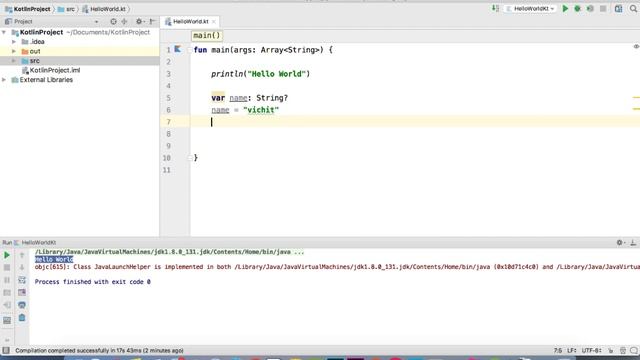Select the out folder in tree
640x360 pixels.
tap(31, 51)
